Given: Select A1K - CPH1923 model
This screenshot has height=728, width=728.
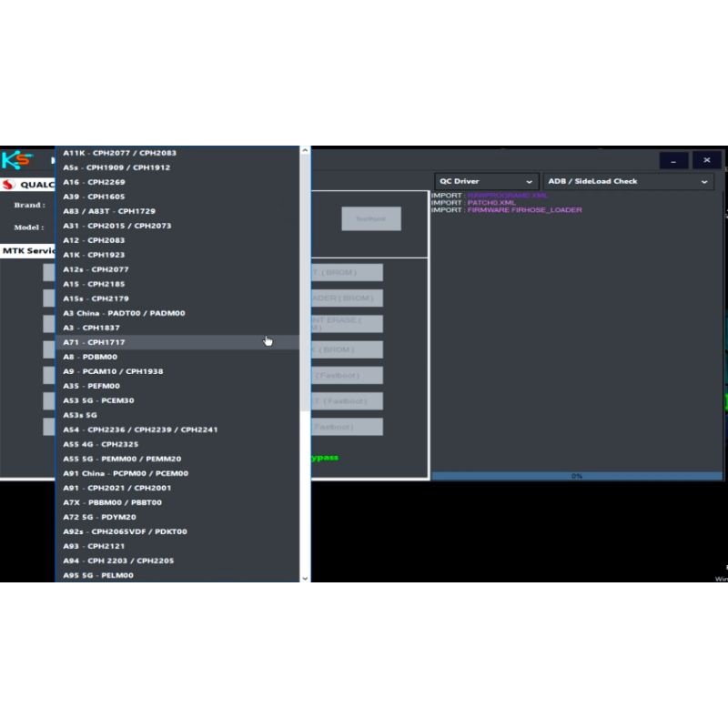Looking at the screenshot, I should pos(177,255).
